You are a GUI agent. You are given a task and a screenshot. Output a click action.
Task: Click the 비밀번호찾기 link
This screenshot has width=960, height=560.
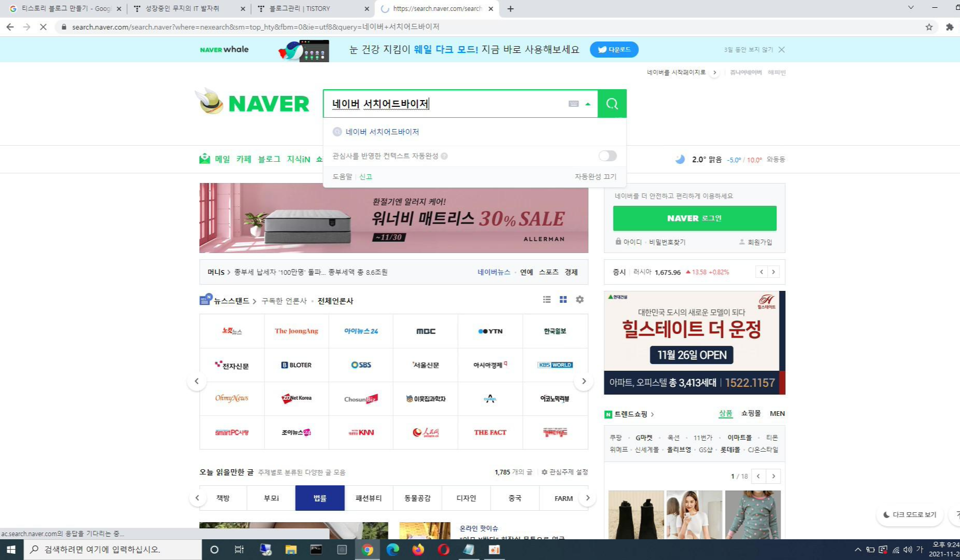pyautogui.click(x=667, y=242)
